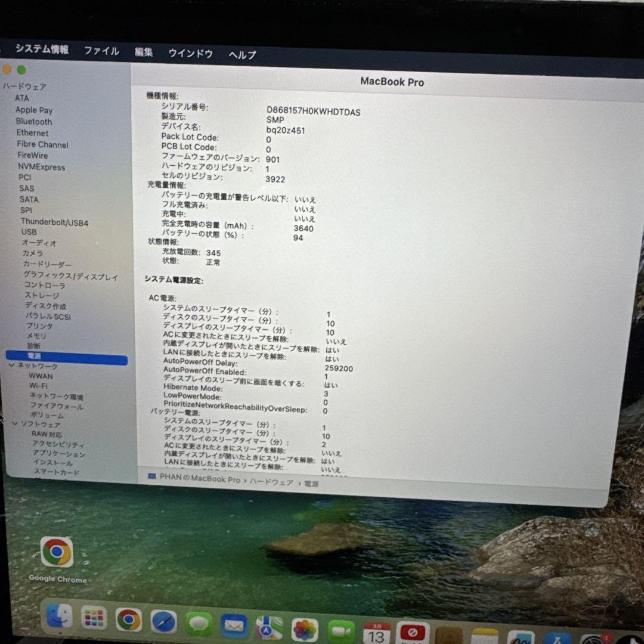Select オーディオ in the sidebar
644x644 pixels.
(x=39, y=243)
